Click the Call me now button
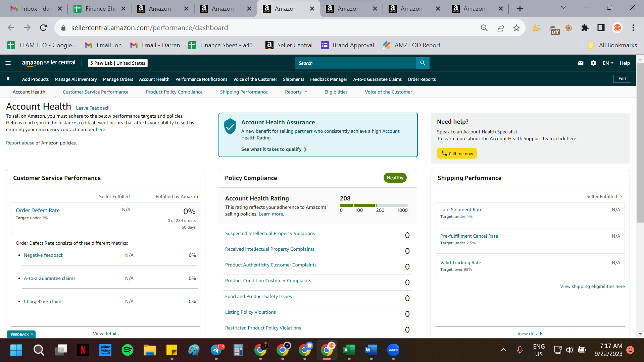 457,154
